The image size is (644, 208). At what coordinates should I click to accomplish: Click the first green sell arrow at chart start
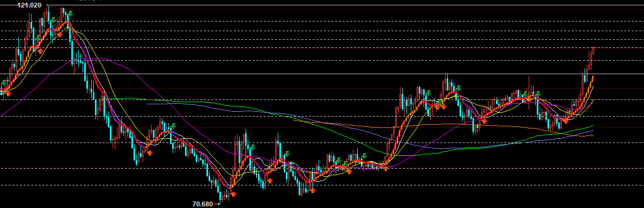pyautogui.click(x=5, y=83)
